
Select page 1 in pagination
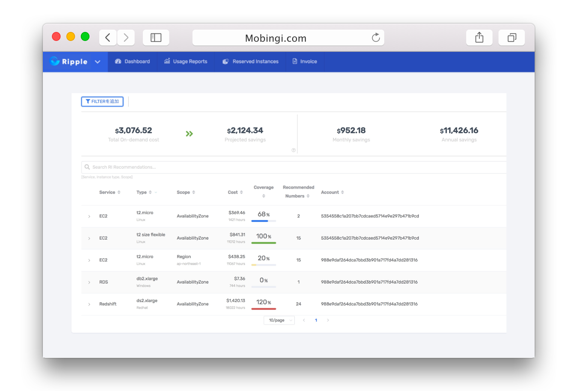316,320
